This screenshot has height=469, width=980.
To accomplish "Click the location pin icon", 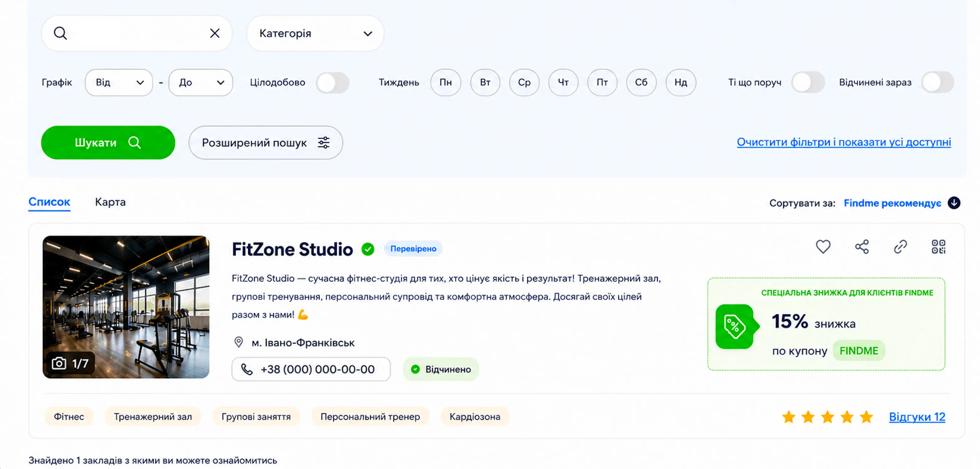I will tap(238, 342).
